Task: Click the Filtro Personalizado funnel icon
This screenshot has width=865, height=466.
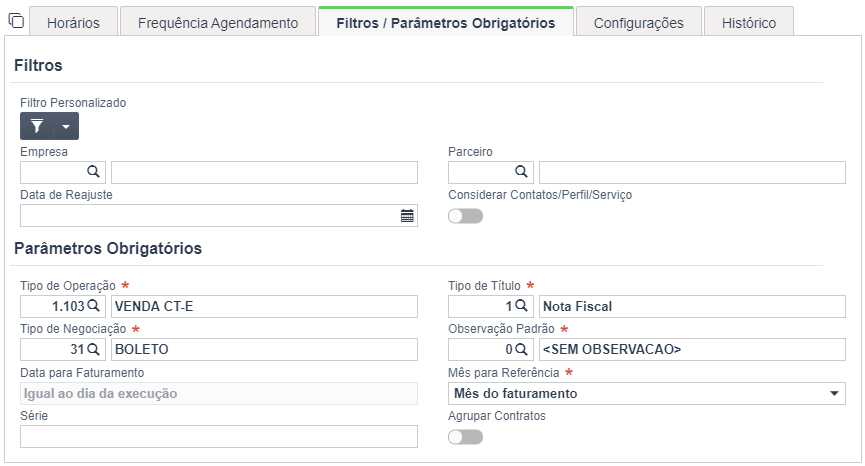Action: coord(37,126)
